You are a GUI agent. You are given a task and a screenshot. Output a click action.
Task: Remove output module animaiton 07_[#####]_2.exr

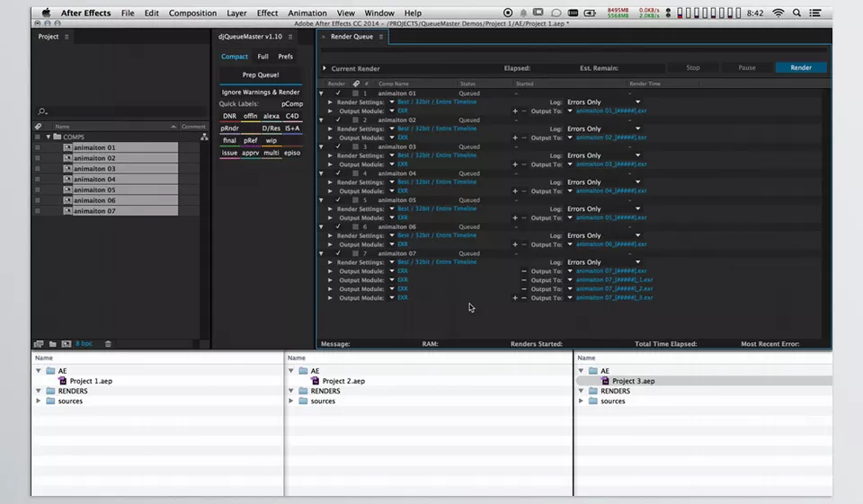[x=524, y=289]
